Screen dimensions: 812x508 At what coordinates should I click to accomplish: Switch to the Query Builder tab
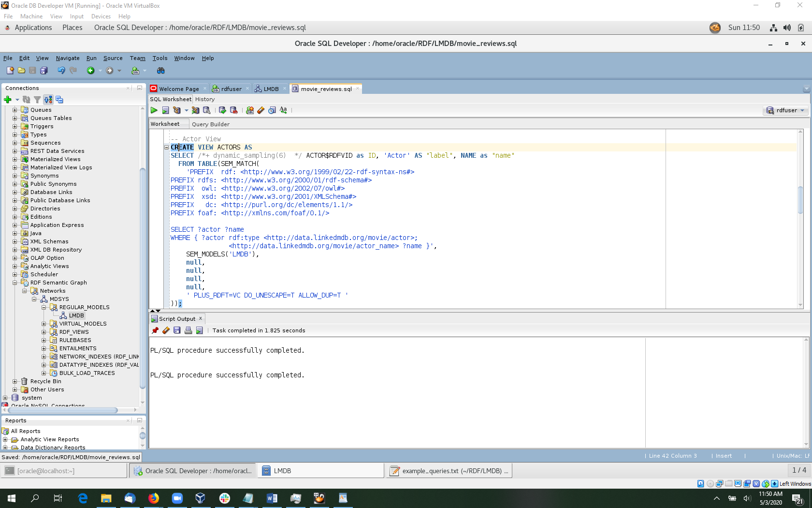[x=210, y=124]
